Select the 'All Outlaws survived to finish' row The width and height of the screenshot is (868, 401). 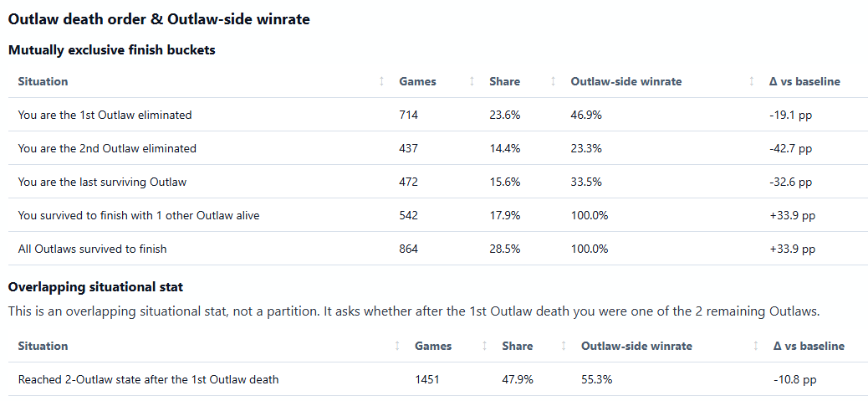click(438, 249)
